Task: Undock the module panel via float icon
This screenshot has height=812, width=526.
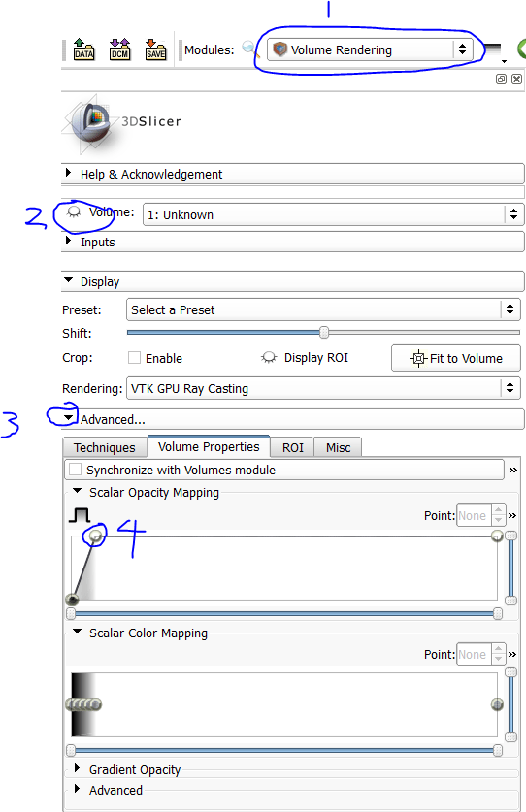Action: 501,79
